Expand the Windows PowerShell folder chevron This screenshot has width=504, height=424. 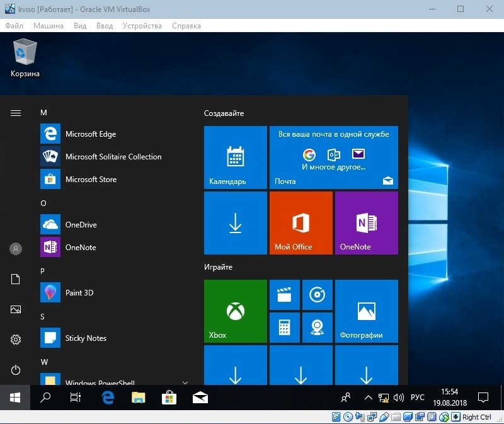[x=185, y=382]
